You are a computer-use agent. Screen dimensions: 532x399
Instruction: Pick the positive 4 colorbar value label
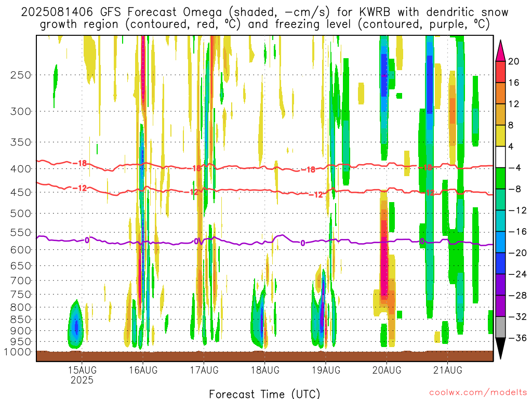tap(511, 147)
